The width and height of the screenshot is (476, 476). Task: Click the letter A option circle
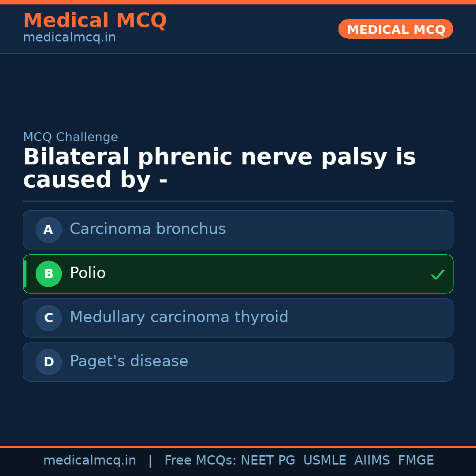coord(48,230)
